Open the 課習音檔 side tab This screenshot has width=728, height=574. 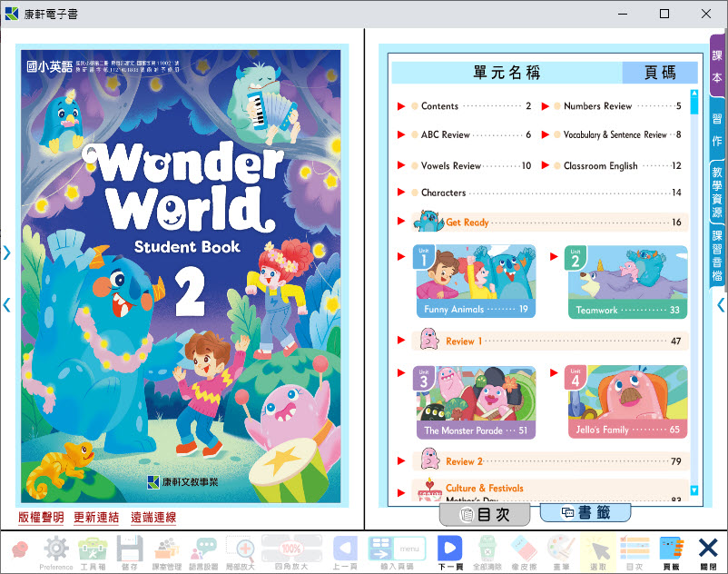pyautogui.click(x=718, y=256)
